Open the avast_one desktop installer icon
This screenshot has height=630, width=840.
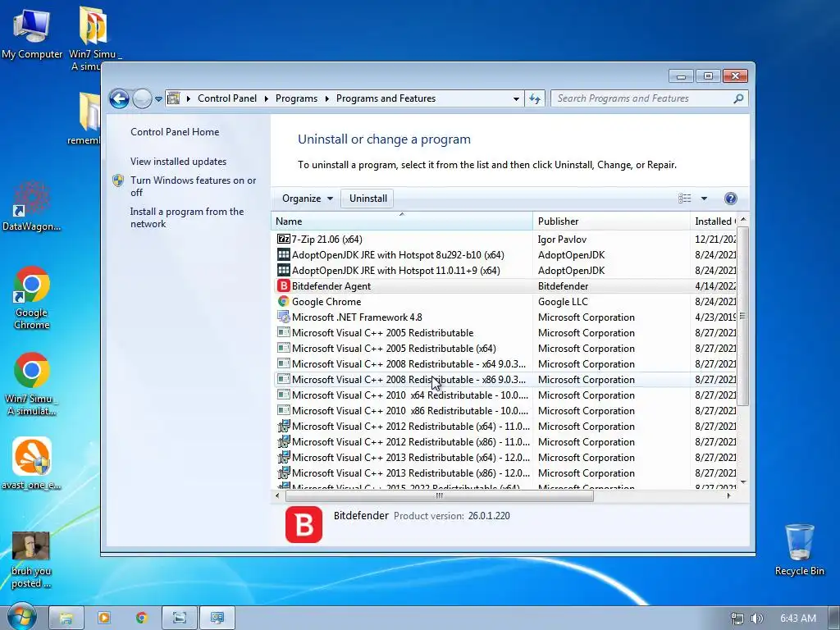[x=32, y=463]
